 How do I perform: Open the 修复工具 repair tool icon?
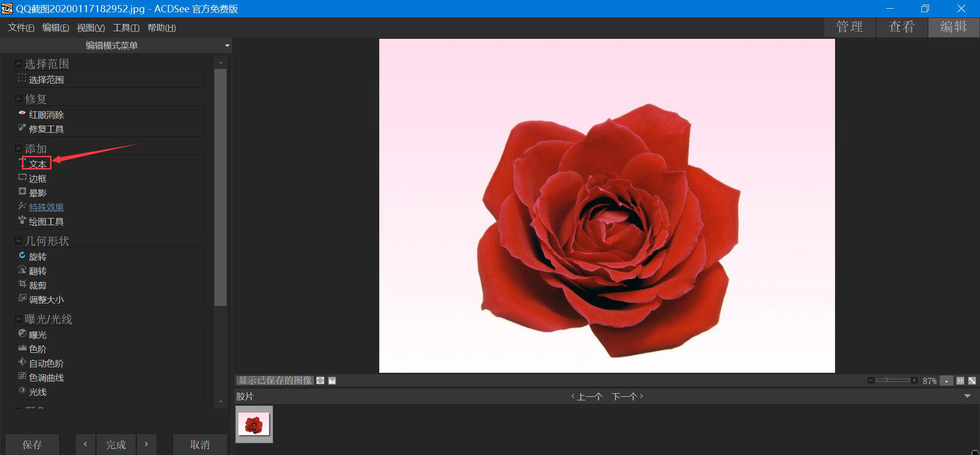tap(22, 128)
